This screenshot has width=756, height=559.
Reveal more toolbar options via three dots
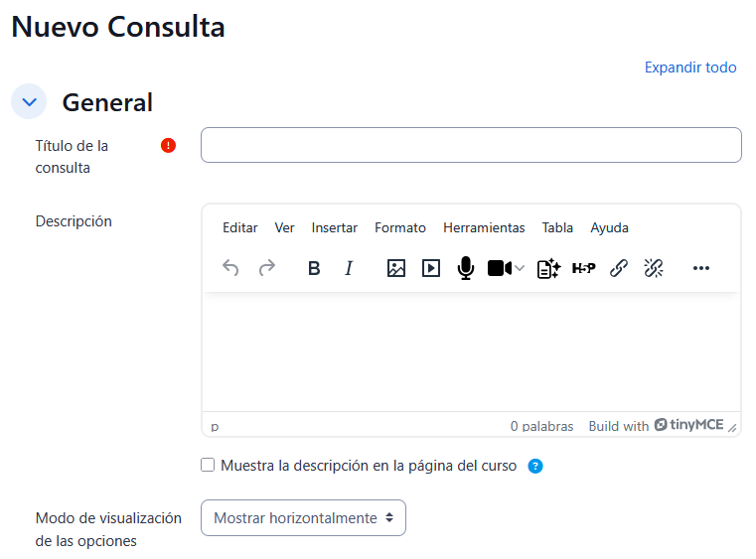pyautogui.click(x=701, y=268)
